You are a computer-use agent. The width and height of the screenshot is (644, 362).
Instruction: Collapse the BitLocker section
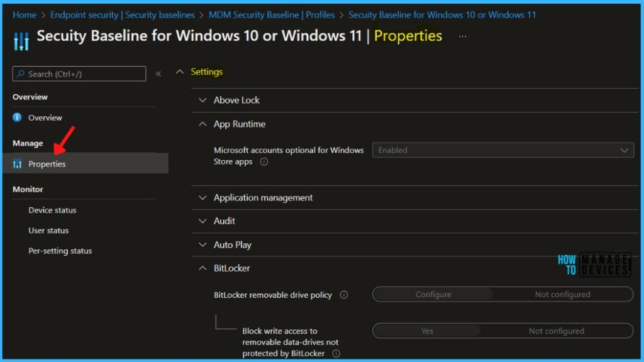pos(203,268)
